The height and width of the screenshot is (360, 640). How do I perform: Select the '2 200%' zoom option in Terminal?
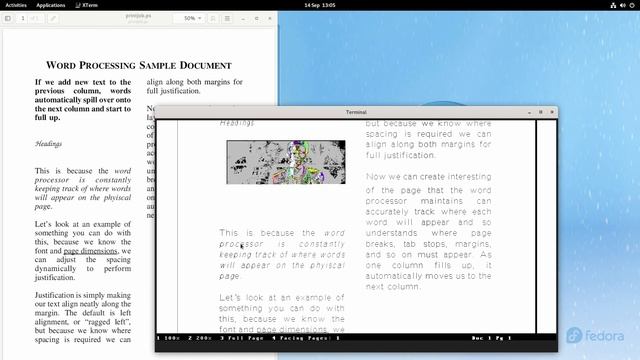point(200,338)
